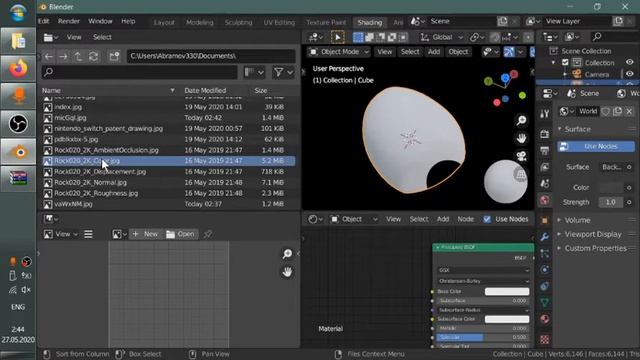The width and height of the screenshot is (640, 360).
Task: Open the Object Mode dropdown
Action: (339, 52)
